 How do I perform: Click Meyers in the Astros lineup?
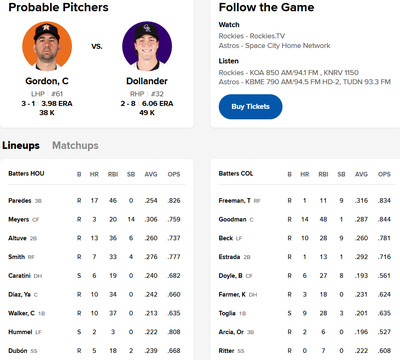click(x=19, y=219)
